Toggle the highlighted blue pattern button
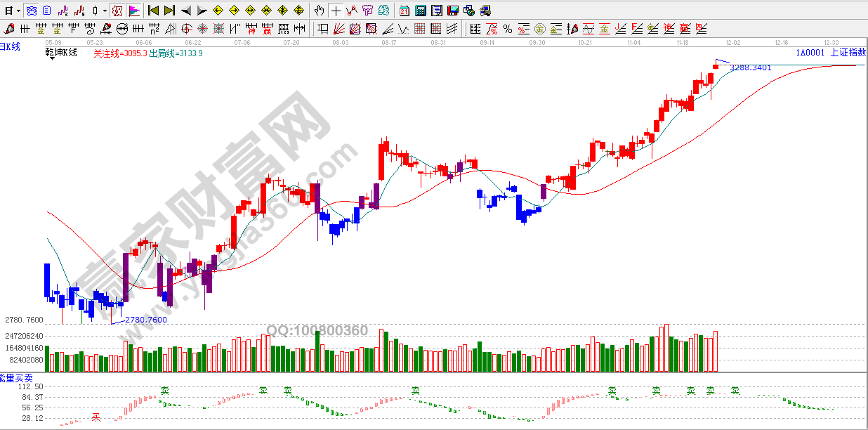This screenshot has width=868, height=430. pyautogui.click(x=32, y=11)
